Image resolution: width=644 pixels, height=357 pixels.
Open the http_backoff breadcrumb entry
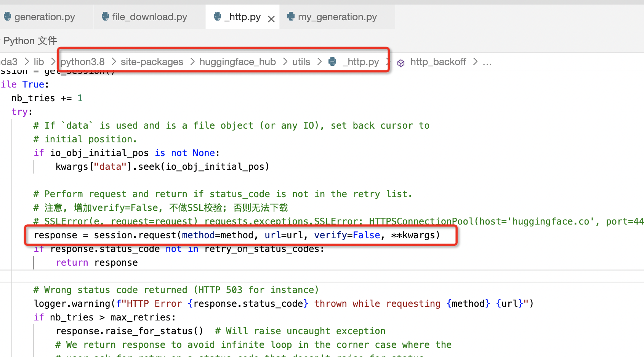click(438, 62)
